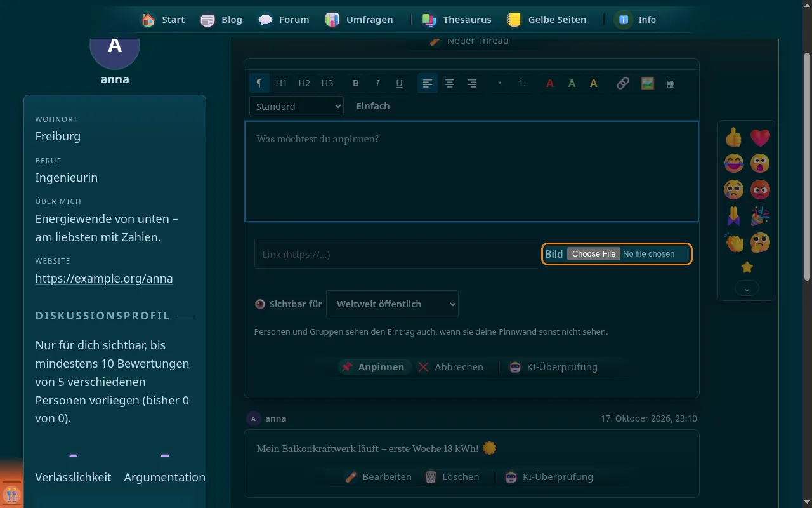Toggle bold formatting
Screen dimensions: 812x508
356,83
